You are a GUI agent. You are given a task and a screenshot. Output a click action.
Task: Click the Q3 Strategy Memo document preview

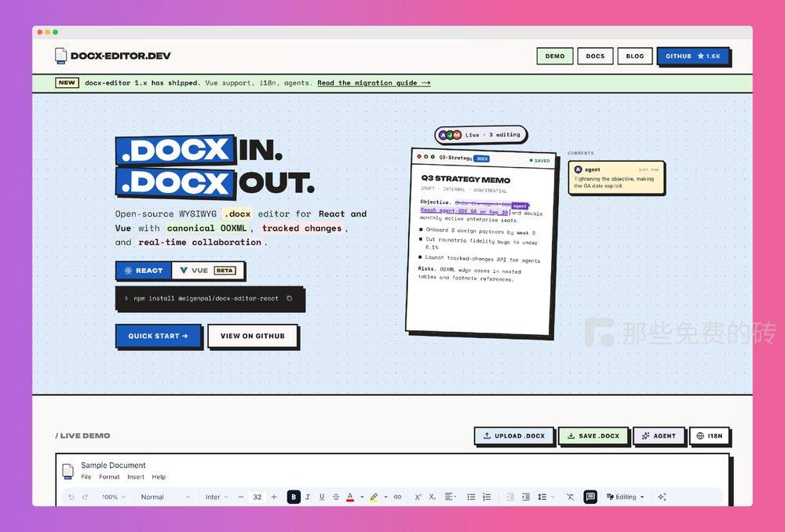pos(480,242)
